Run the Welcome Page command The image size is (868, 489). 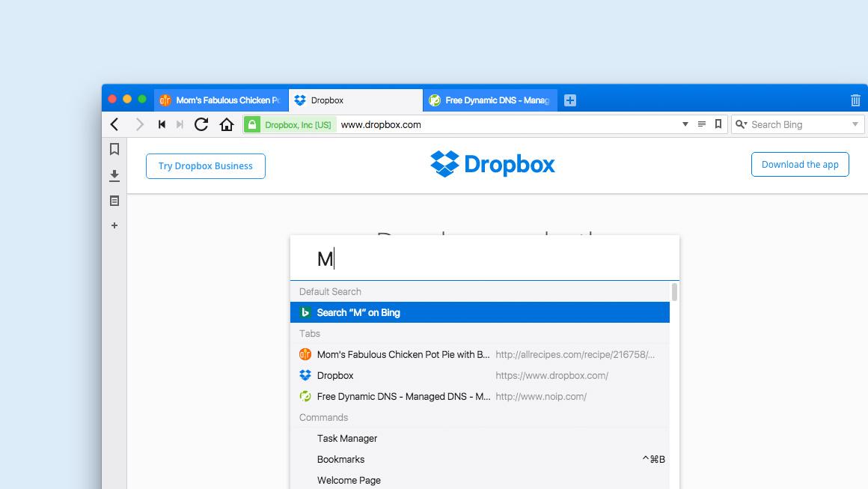[x=480, y=480]
